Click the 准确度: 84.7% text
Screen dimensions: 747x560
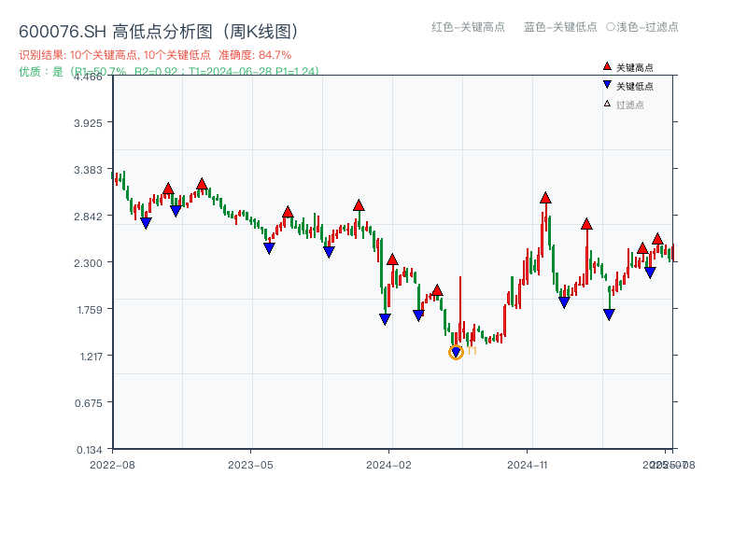click(x=255, y=55)
